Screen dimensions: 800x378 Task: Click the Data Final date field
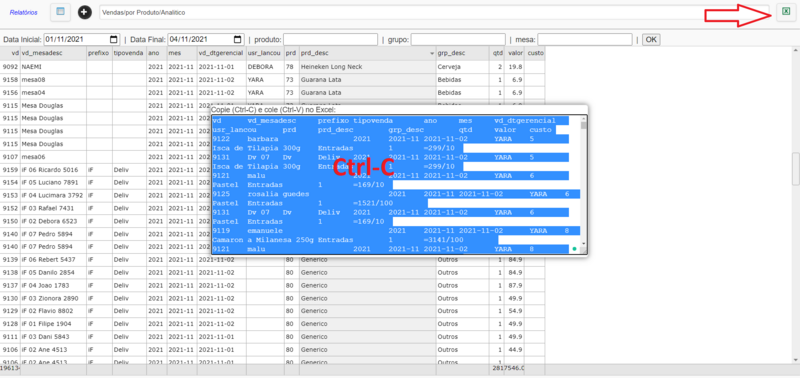206,39
